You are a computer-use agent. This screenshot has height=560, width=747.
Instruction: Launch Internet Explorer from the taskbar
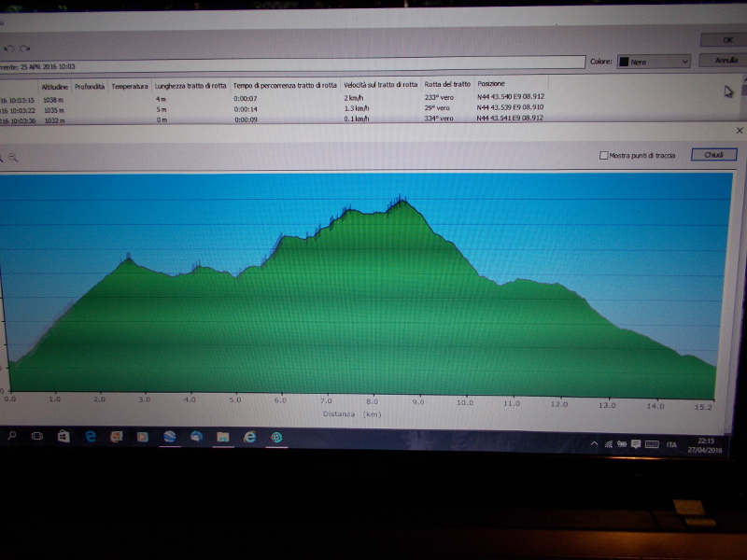click(x=249, y=437)
